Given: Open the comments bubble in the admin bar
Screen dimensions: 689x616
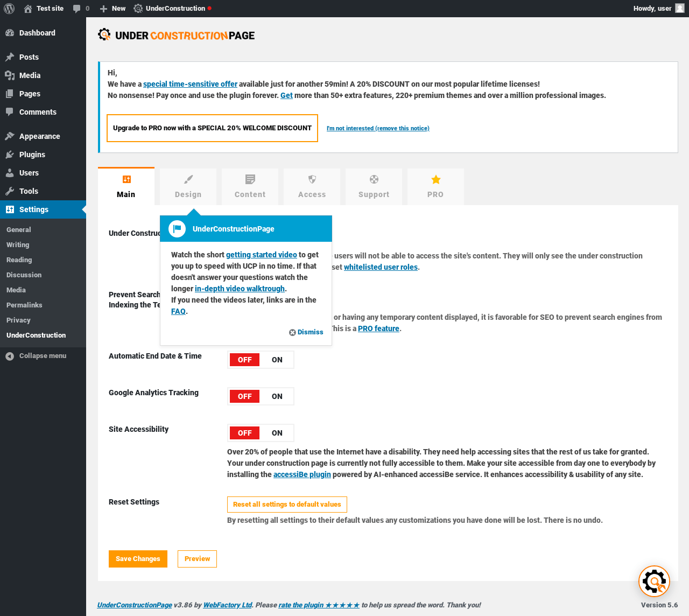Looking at the screenshot, I should coord(77,9).
